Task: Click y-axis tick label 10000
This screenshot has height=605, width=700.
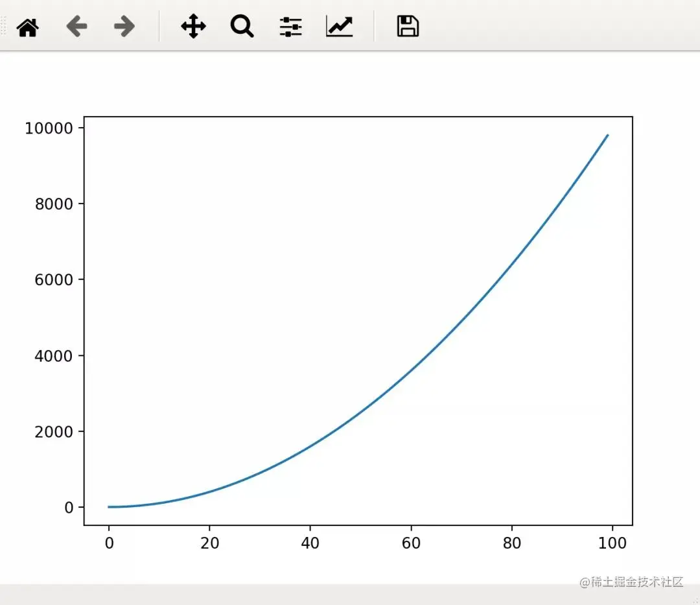Action: [49, 128]
